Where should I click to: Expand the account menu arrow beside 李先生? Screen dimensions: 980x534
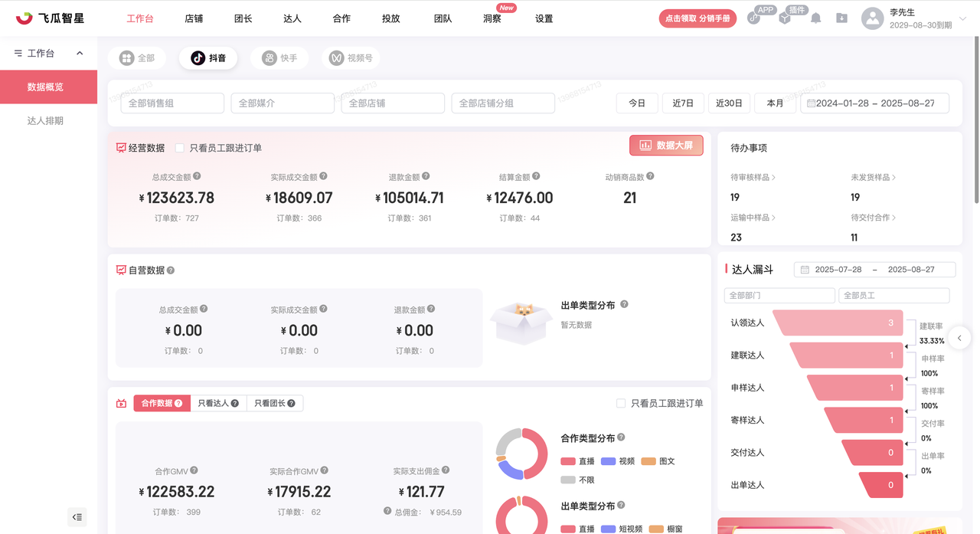coord(962,19)
